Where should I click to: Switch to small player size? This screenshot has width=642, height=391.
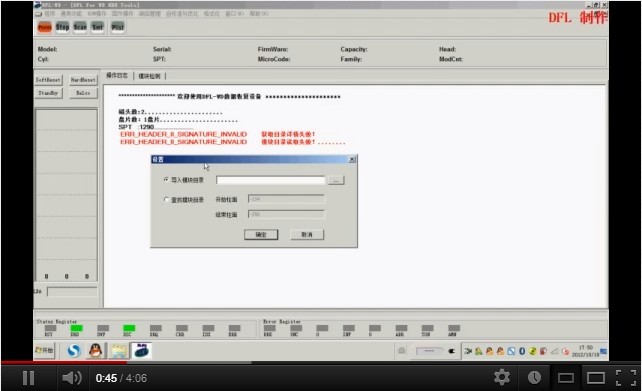point(565,378)
